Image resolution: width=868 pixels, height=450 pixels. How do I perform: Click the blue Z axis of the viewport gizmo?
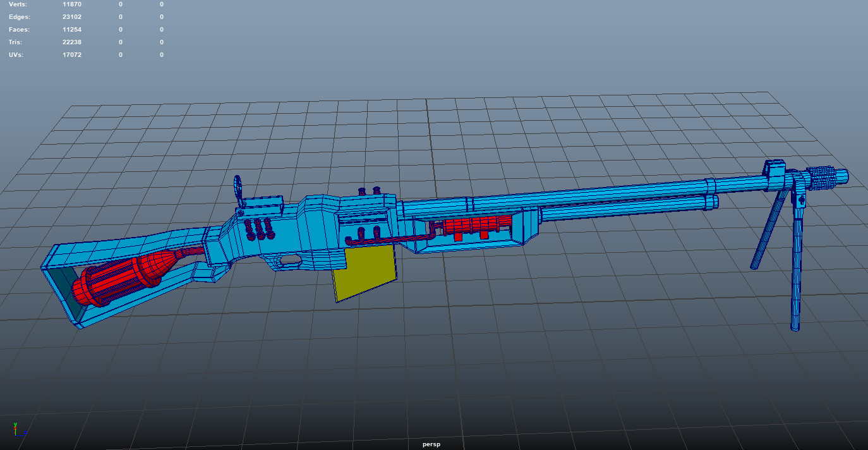tap(26, 432)
